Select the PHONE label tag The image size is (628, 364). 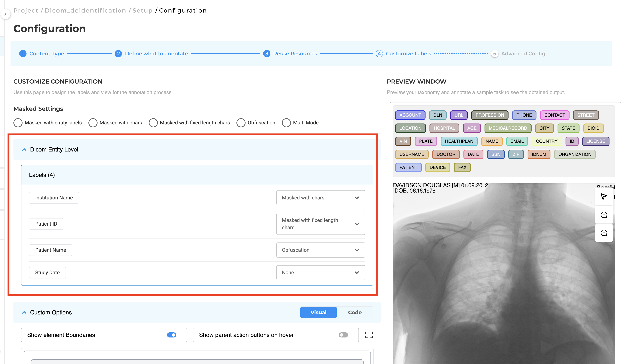click(x=524, y=115)
